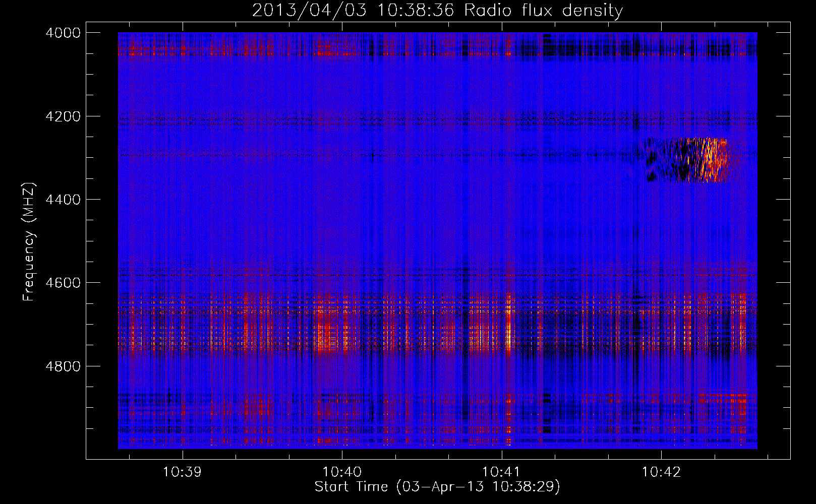This screenshot has width=816, height=504.
Task: Click the 'Frequency (MHZ)' axis title
Action: [29, 242]
